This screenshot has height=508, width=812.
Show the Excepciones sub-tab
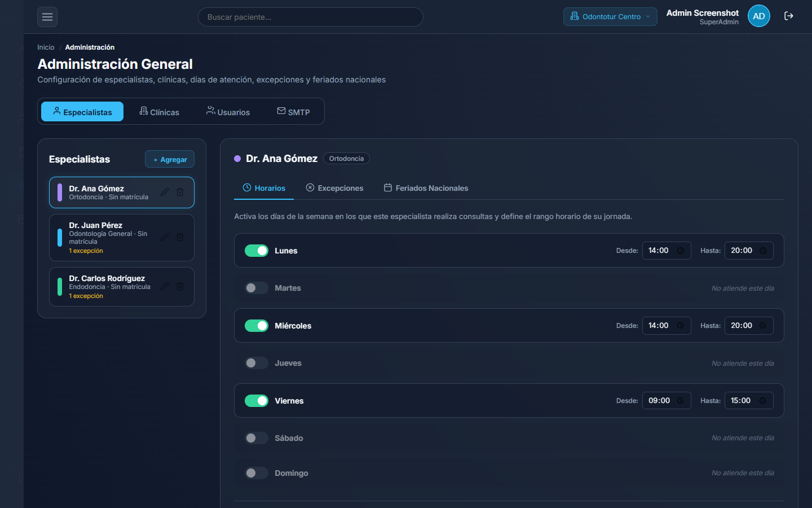coord(334,188)
